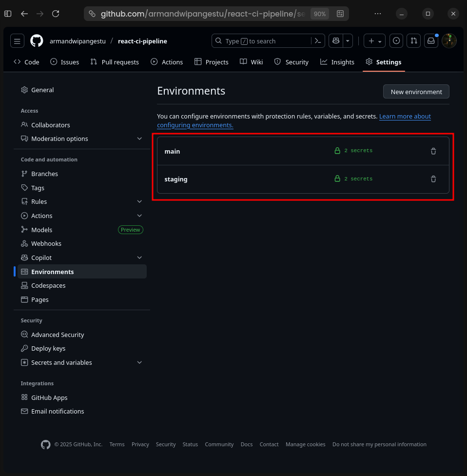
Task: Delete the main environment using trash icon
Action: pyautogui.click(x=433, y=151)
